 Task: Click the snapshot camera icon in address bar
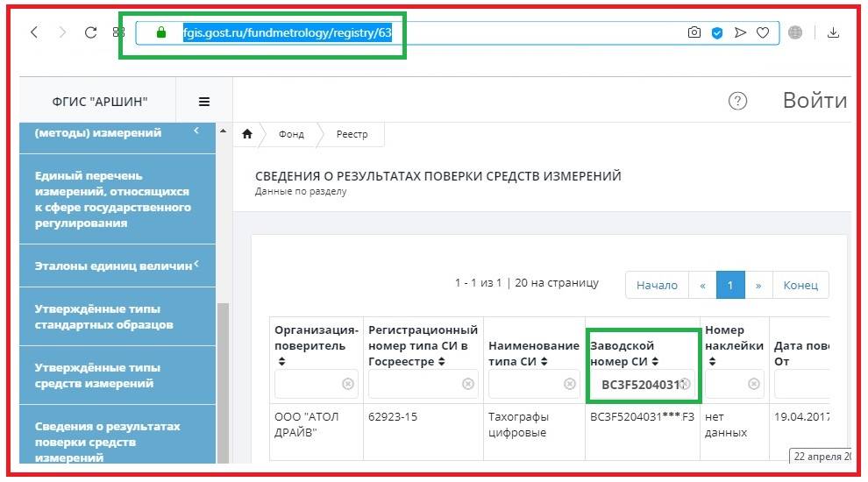coord(694,32)
